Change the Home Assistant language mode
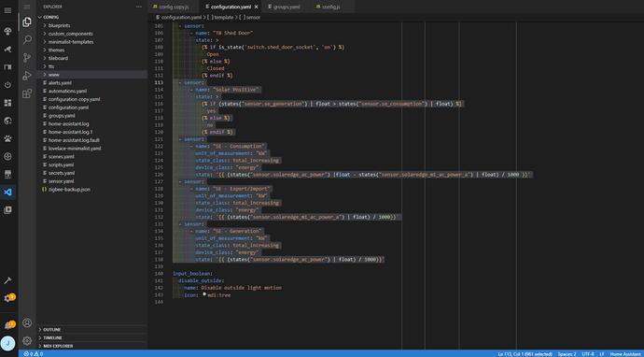The image size is (644, 357). click(x=625, y=353)
